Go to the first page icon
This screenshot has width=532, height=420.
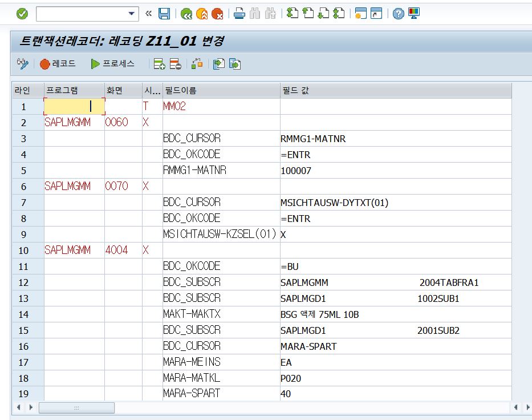(x=293, y=13)
